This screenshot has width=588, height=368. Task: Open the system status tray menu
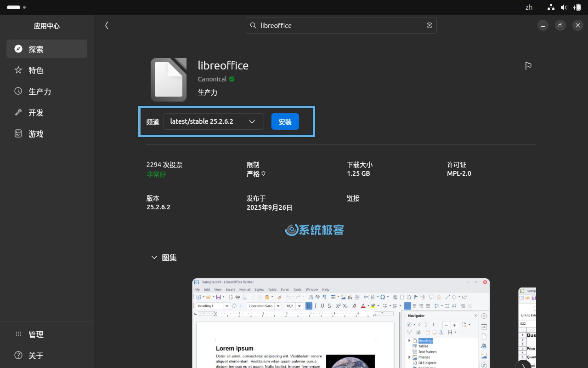tap(564, 7)
